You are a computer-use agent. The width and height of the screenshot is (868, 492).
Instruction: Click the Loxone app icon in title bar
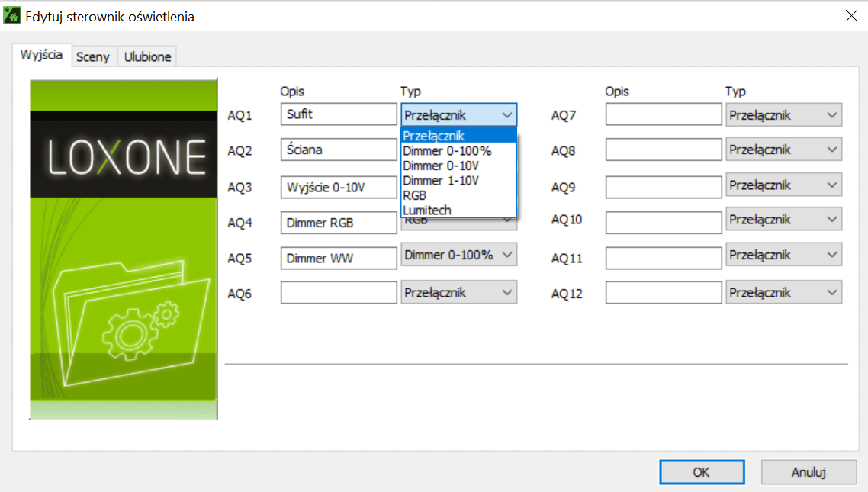coord(12,16)
